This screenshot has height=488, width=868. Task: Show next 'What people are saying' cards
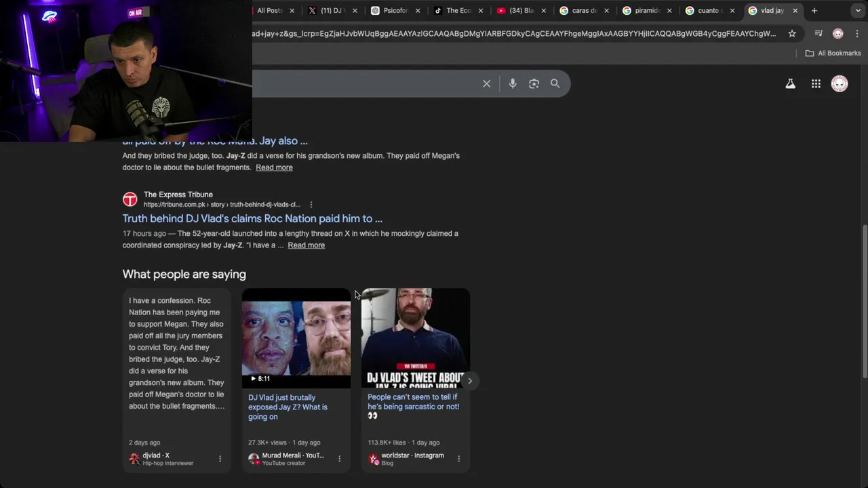pos(469,381)
